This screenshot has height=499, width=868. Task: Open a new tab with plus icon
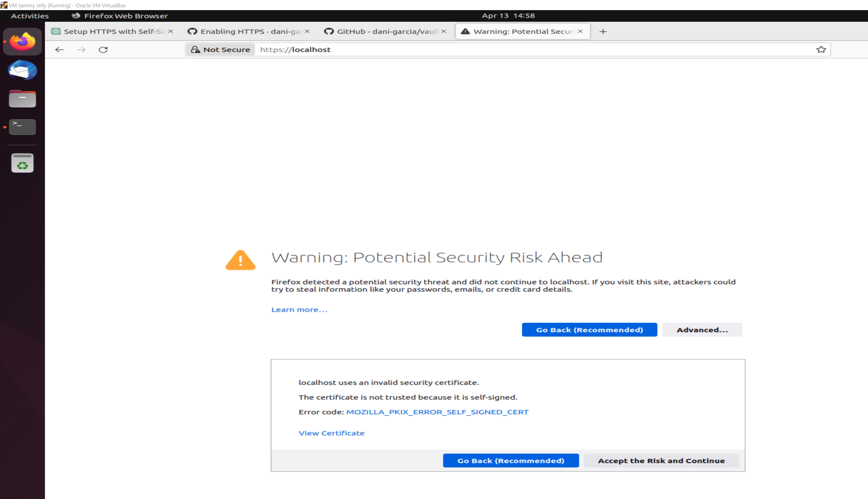point(603,32)
